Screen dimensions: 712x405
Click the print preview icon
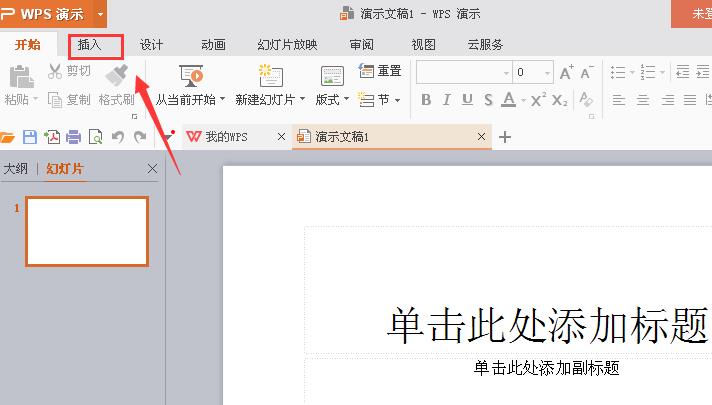[95, 137]
